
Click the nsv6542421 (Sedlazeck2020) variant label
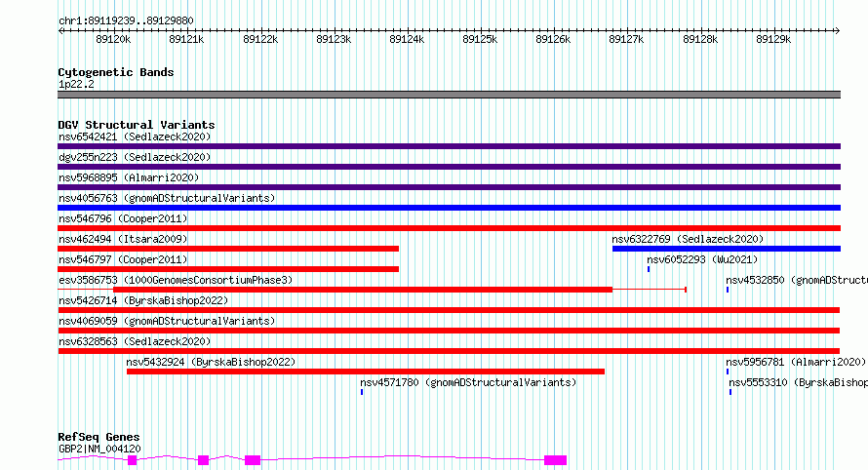[135, 137]
